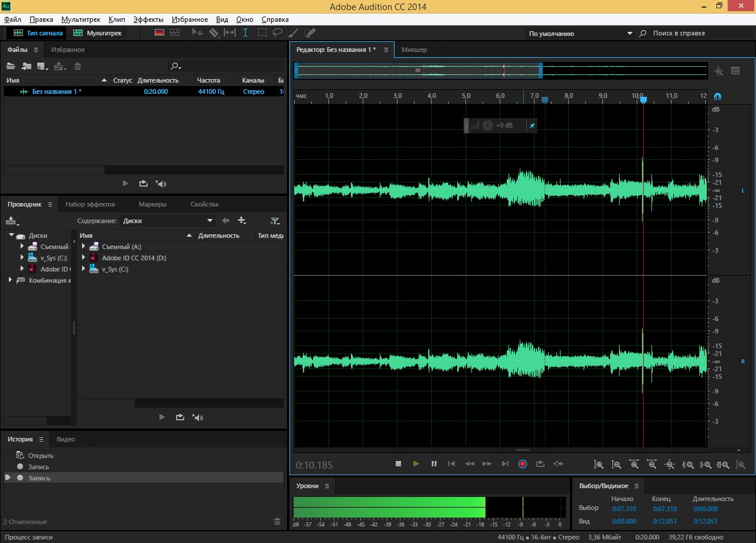The width and height of the screenshot is (756, 543).
Task: Toggle loop playback in Файлы panel
Action: [x=143, y=184]
